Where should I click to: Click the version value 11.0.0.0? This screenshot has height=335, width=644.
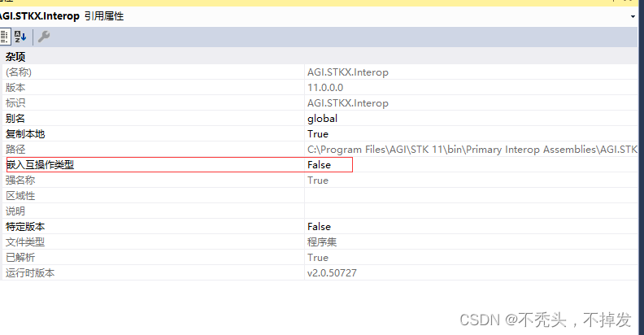pyautogui.click(x=325, y=88)
